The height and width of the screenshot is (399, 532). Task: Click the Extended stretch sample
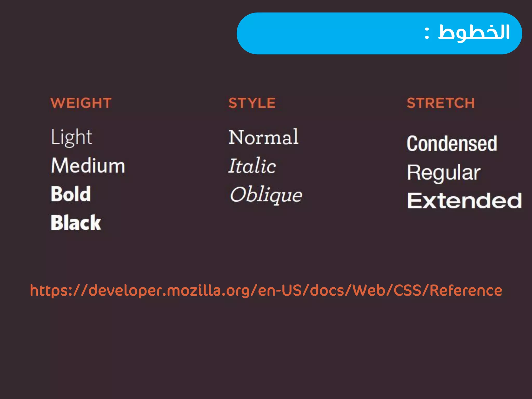click(464, 201)
